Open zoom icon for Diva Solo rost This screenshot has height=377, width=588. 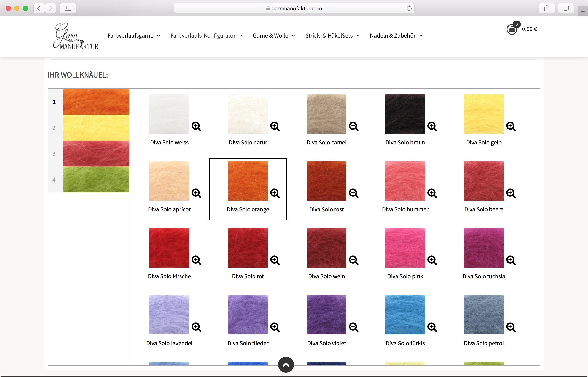click(353, 193)
